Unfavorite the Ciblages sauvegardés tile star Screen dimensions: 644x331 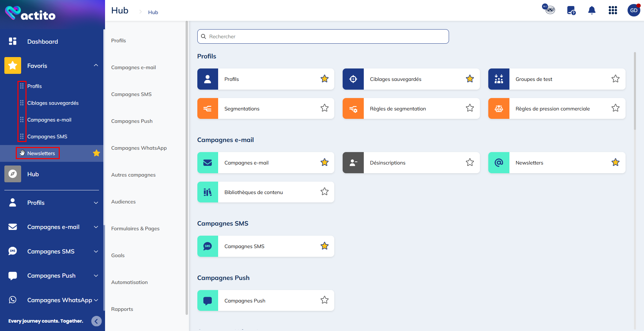(469, 79)
